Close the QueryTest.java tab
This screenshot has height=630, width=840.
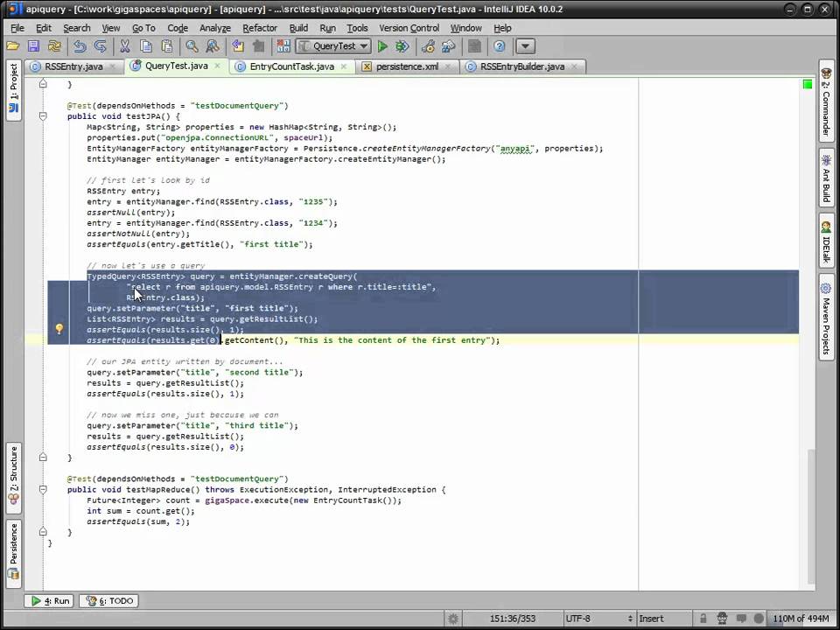coord(217,66)
